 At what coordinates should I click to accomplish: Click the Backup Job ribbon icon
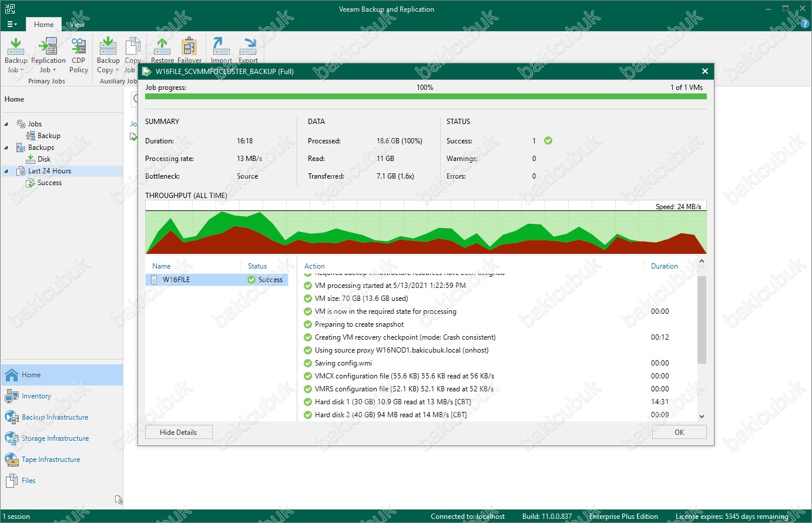point(16,46)
